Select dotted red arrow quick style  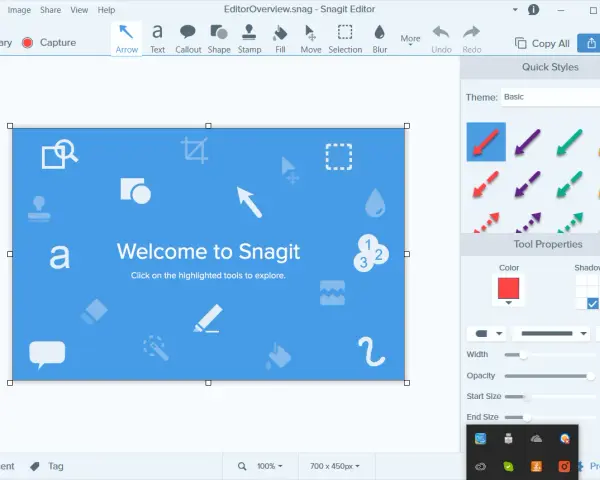pos(486,222)
